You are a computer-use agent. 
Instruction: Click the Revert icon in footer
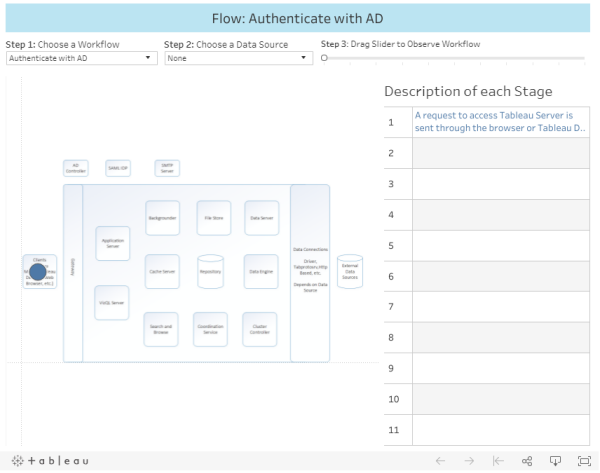[x=498, y=461]
